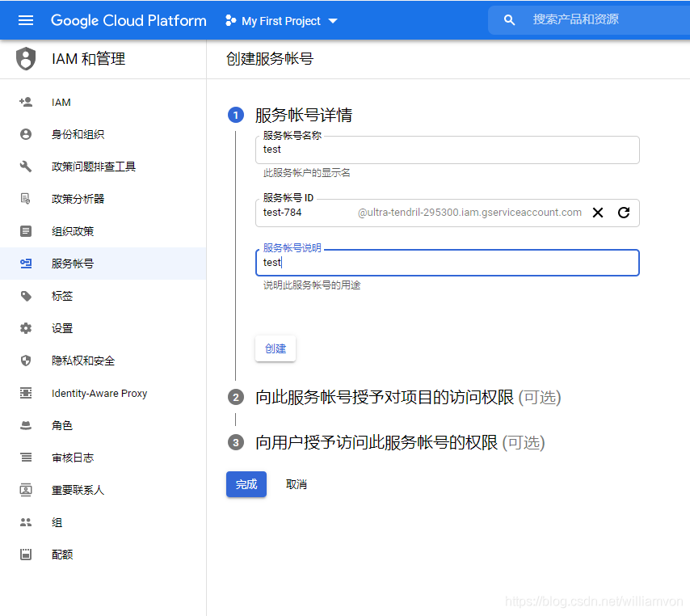This screenshot has height=616, width=690.
Task: Click the Identity-Aware Proxy icon
Action: pyautogui.click(x=26, y=393)
